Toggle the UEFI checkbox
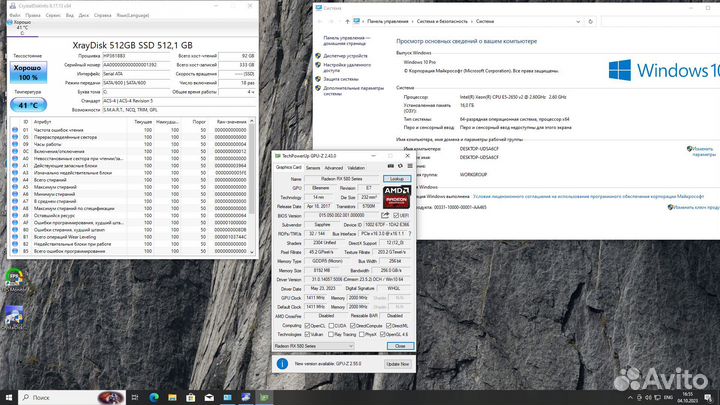This screenshot has width=720, height=405. 396,215
